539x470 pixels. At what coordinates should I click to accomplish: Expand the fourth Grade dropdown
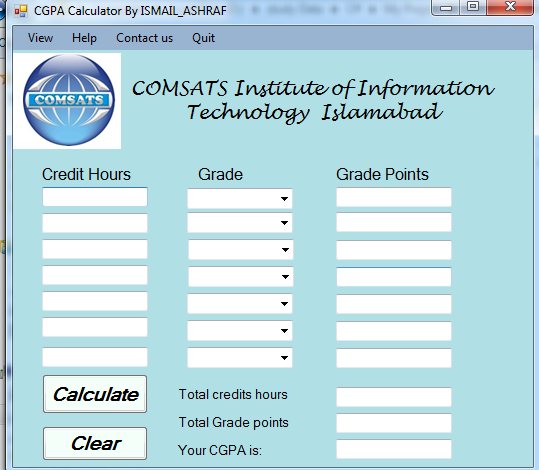(x=285, y=277)
